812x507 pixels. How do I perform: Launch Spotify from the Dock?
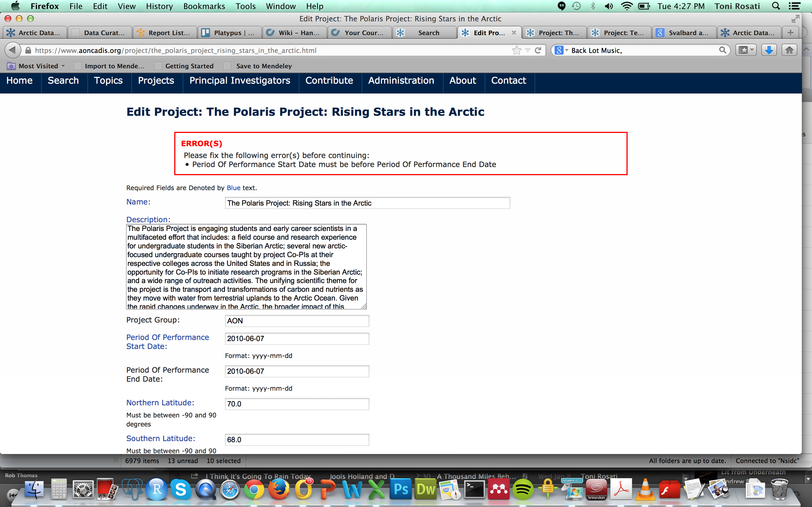pyautogui.click(x=522, y=490)
